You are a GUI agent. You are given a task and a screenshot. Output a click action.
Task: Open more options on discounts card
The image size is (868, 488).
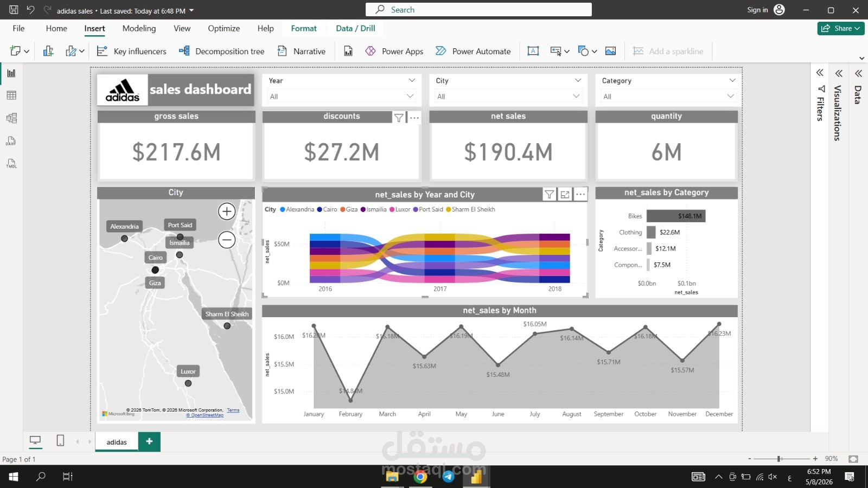click(414, 118)
